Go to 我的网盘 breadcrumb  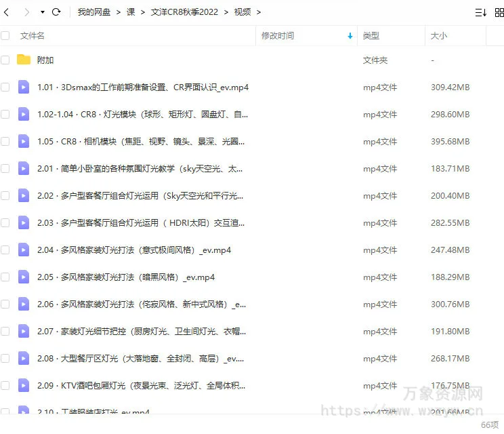click(93, 12)
